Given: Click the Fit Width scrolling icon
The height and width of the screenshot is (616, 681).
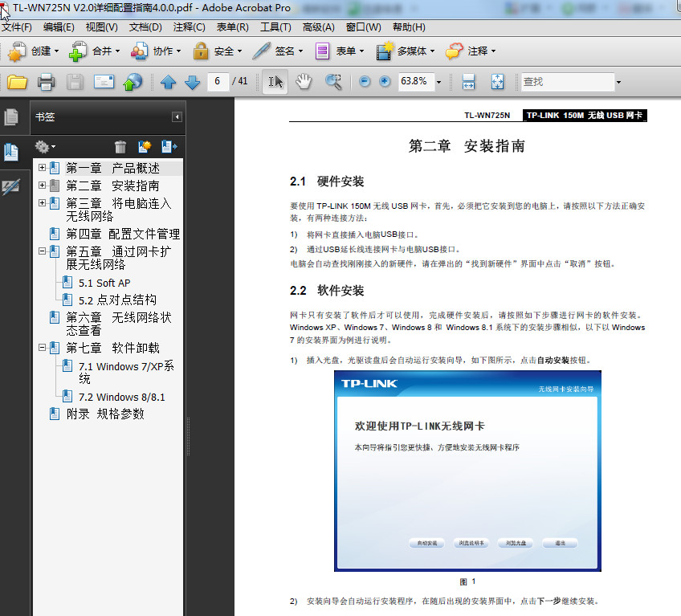Looking at the screenshot, I should point(468,82).
